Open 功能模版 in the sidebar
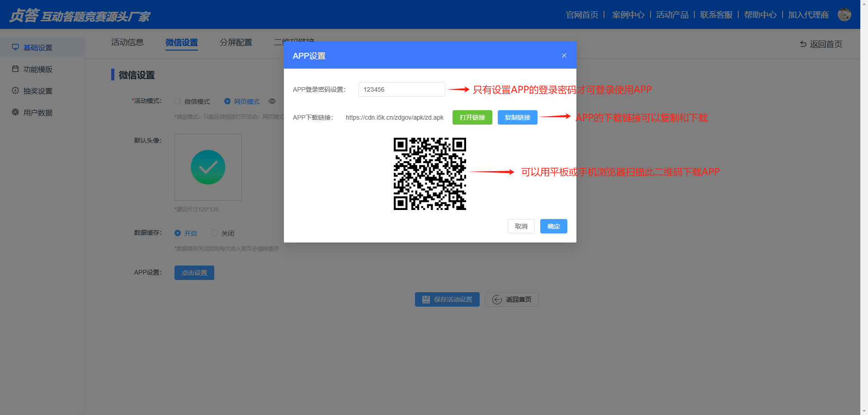Viewport: 868px width, 415px height. (42, 69)
